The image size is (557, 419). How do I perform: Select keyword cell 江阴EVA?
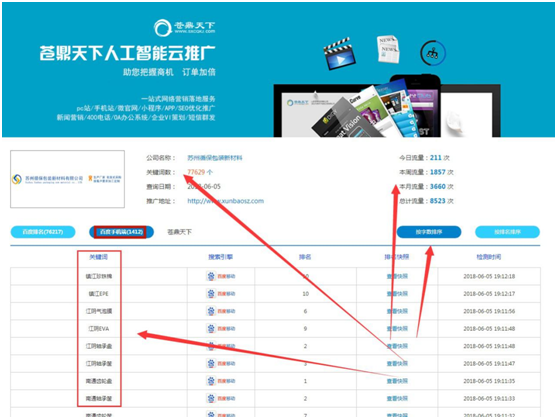click(98, 328)
